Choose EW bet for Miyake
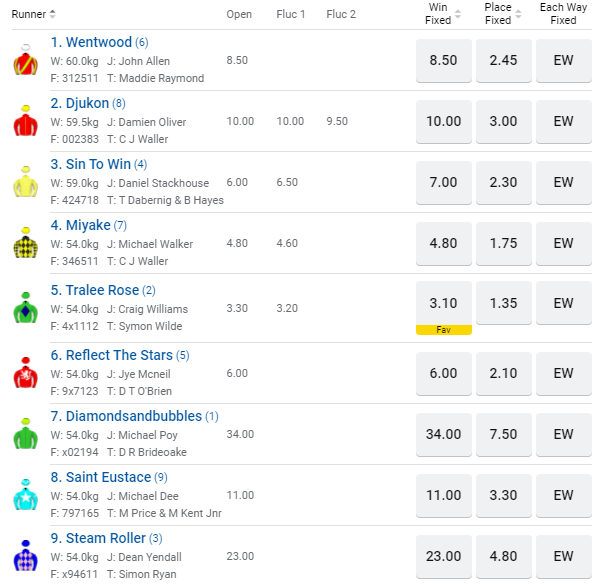This screenshot has width=605, height=585. pos(563,244)
